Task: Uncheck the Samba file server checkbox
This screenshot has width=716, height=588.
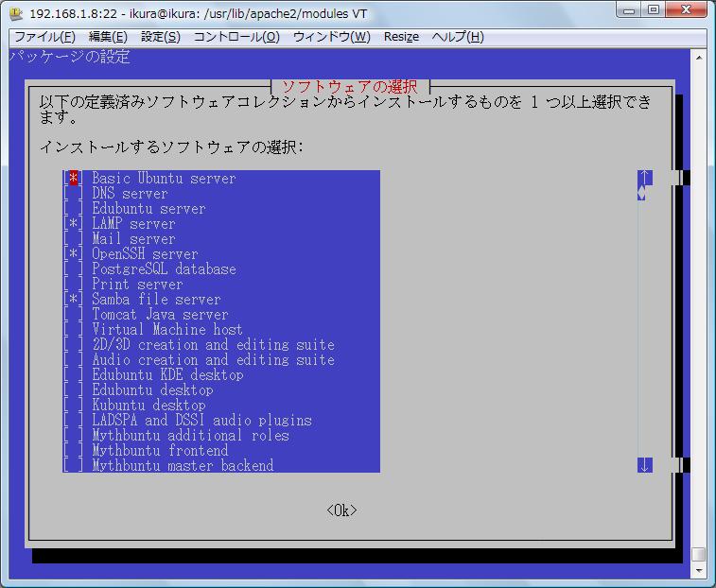Action: point(73,299)
